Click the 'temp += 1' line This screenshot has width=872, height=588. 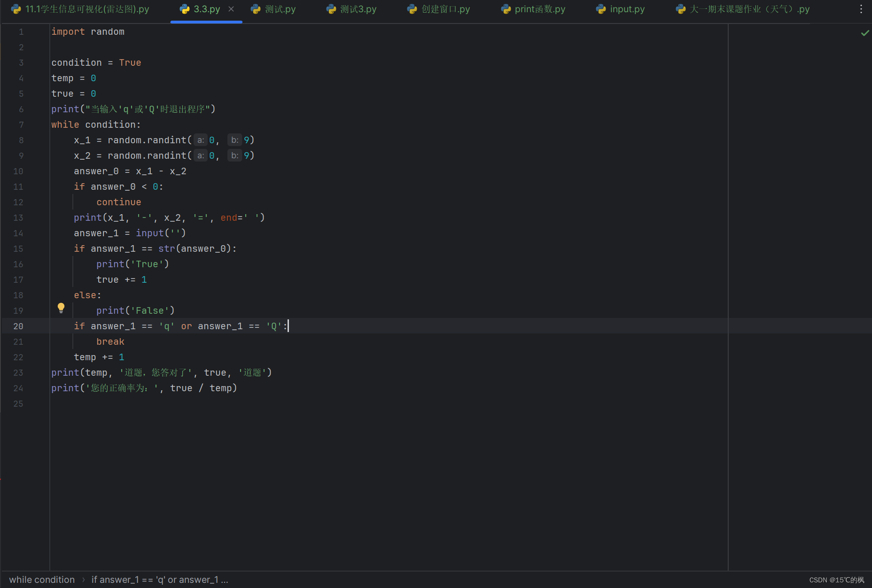click(99, 357)
